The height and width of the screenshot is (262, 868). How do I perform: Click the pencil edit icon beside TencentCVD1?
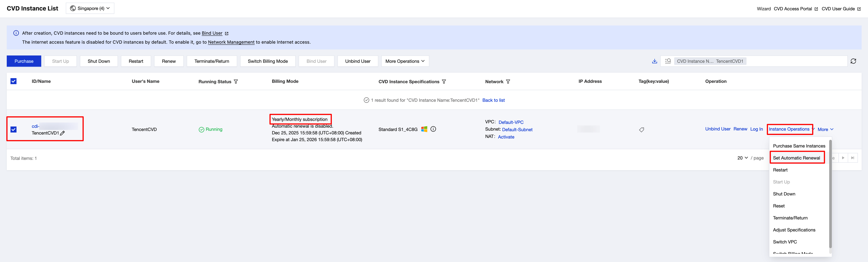[x=62, y=133]
